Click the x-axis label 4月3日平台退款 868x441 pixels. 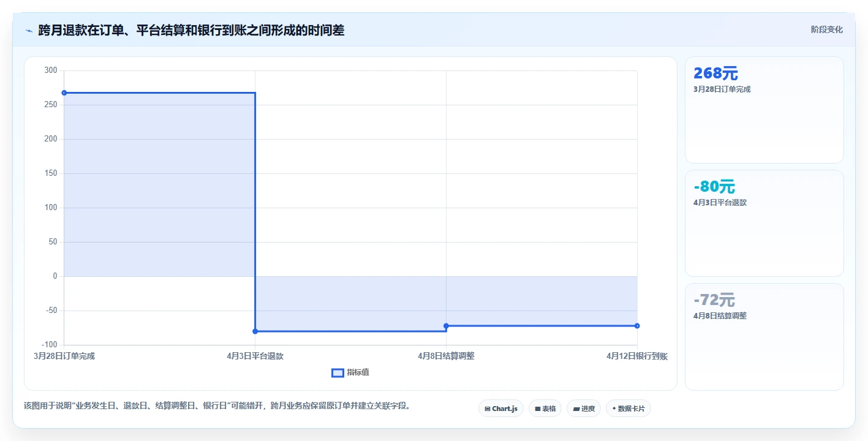(x=255, y=356)
